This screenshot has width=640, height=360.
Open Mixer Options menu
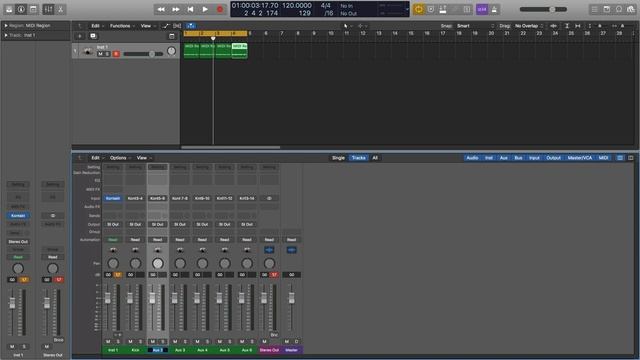tap(120, 158)
